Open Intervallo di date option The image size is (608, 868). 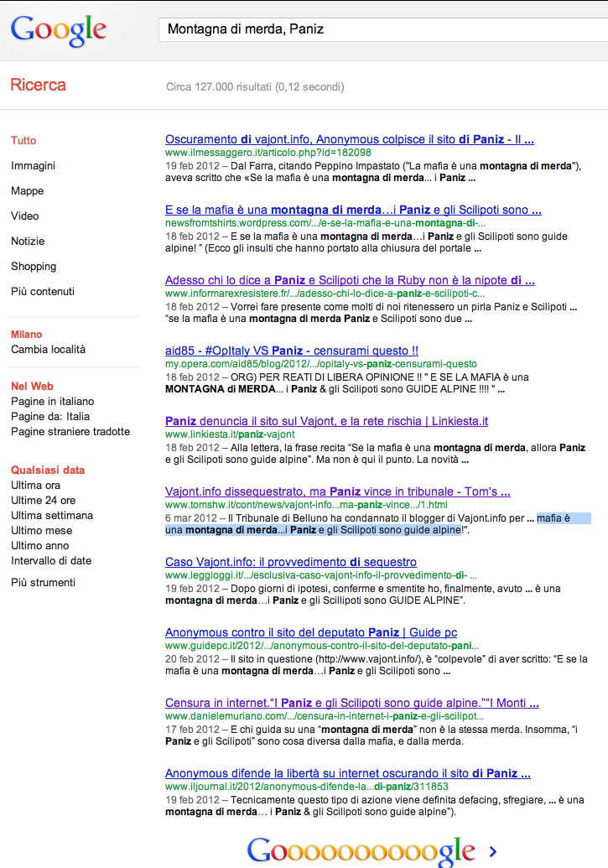coord(51,561)
